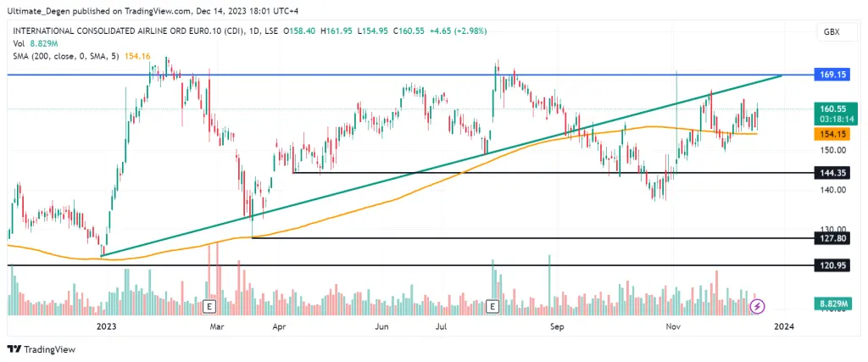868x362 pixels.
Task: Click the Vol 8.829M legend line
Action: click(34, 43)
